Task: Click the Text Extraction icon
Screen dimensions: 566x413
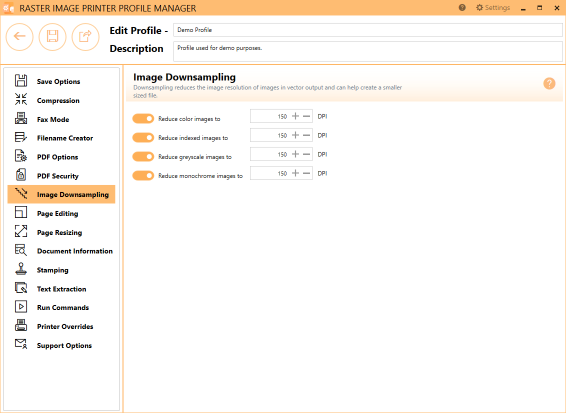Action: point(21,288)
